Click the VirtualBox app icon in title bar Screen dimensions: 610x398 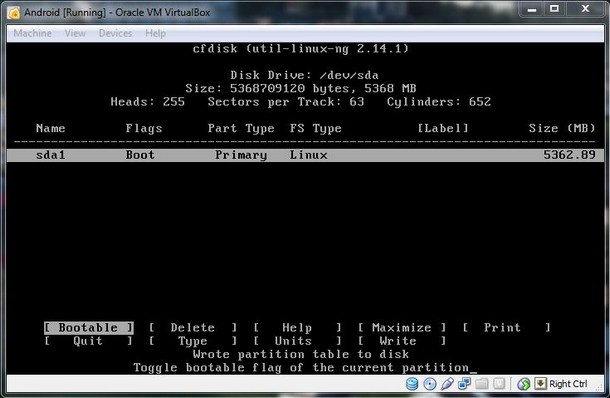(14, 13)
